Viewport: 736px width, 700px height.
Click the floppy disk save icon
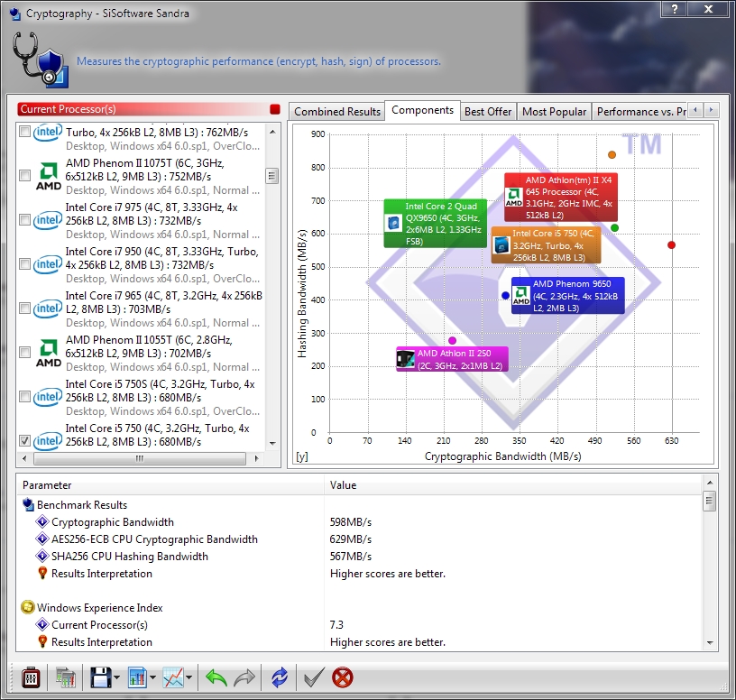coord(100,677)
